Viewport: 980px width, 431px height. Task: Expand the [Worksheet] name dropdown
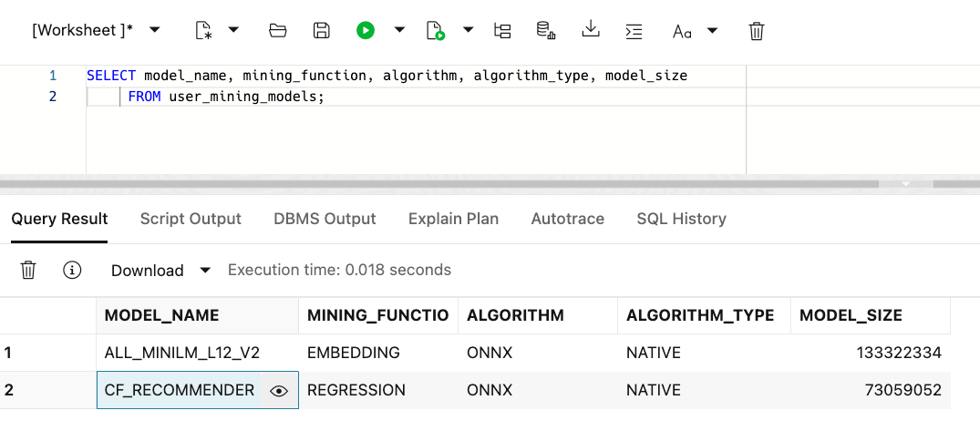tap(154, 30)
